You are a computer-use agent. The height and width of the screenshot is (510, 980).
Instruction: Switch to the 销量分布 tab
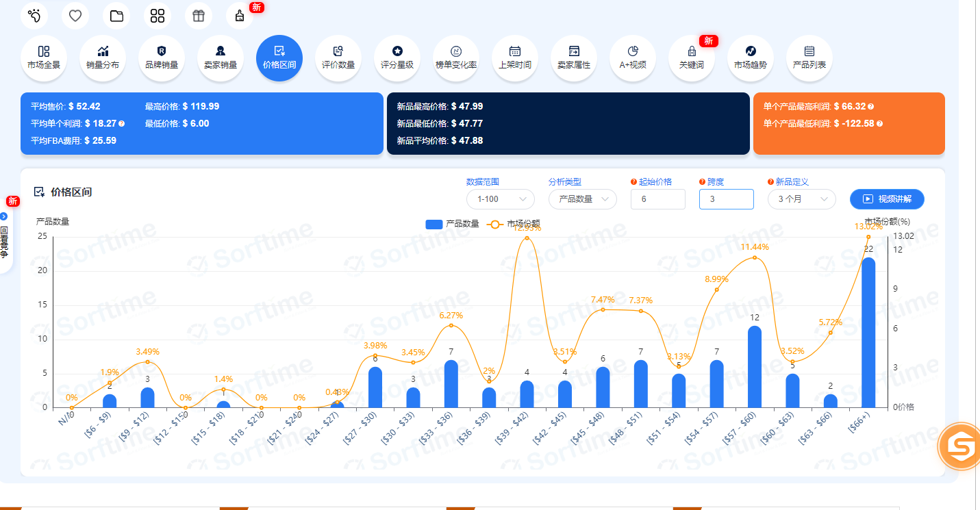click(x=103, y=58)
